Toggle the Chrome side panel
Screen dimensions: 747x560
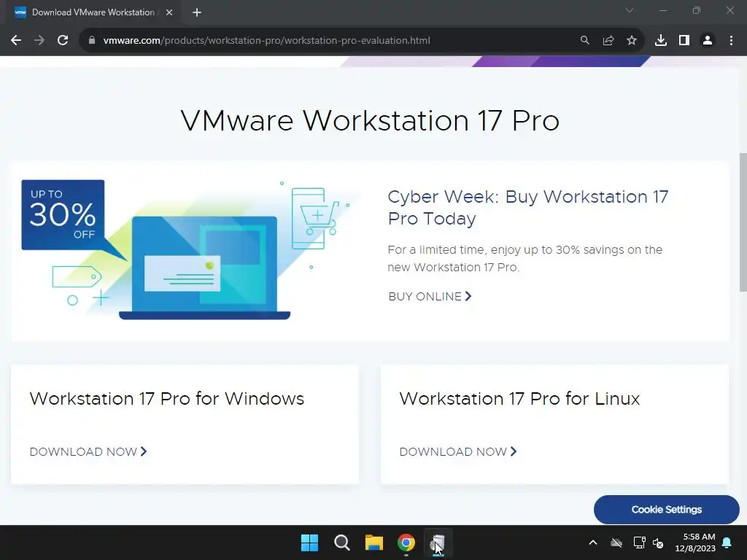(x=684, y=41)
